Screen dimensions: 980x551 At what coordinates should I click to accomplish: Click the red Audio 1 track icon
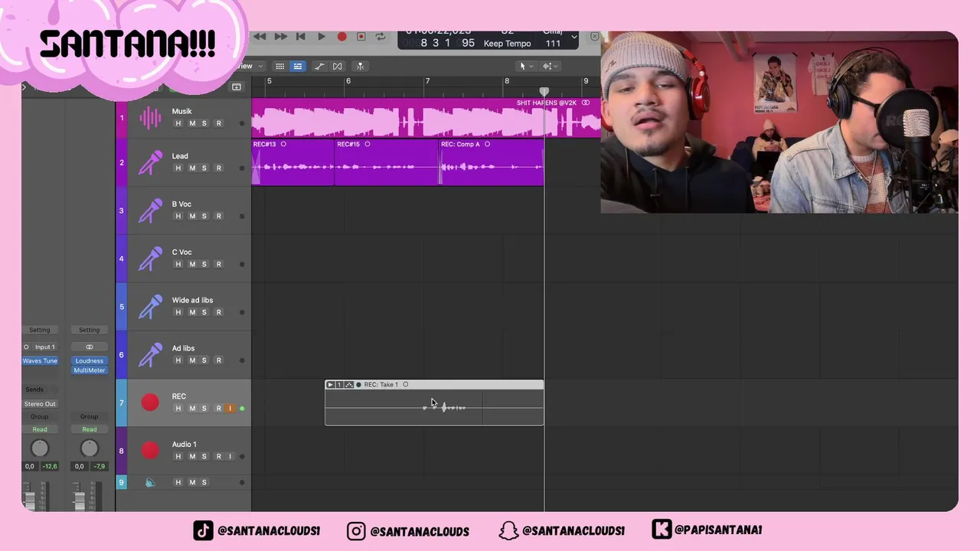pos(150,451)
